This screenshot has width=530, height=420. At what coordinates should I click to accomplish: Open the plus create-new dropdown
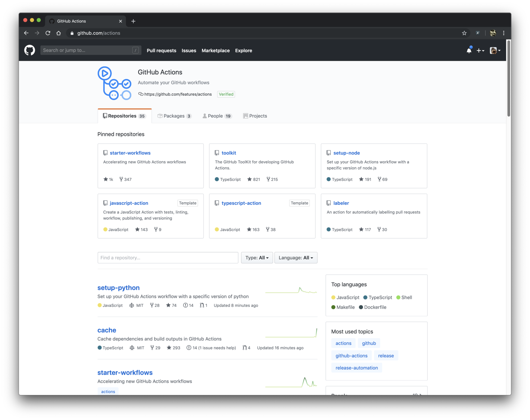(480, 50)
